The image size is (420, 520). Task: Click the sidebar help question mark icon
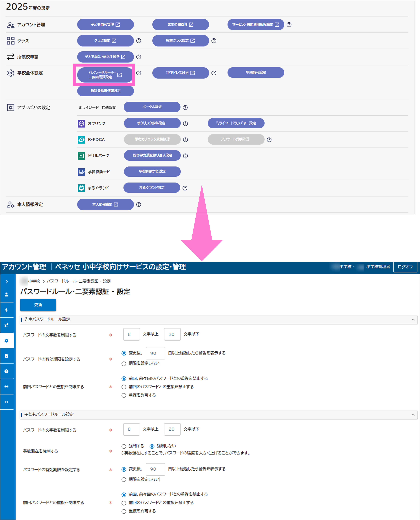[7, 371]
